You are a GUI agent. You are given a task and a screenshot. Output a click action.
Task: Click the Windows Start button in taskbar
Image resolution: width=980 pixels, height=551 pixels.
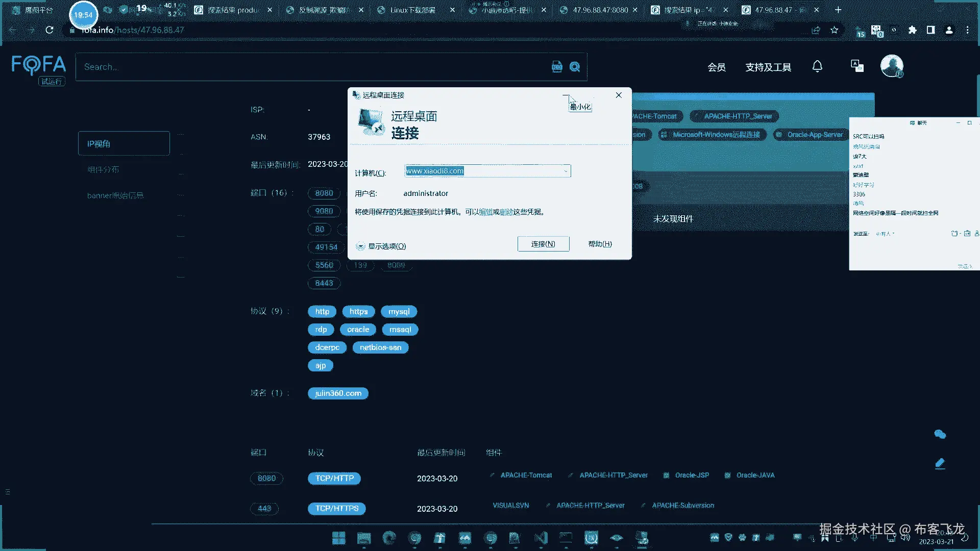pos(338,538)
